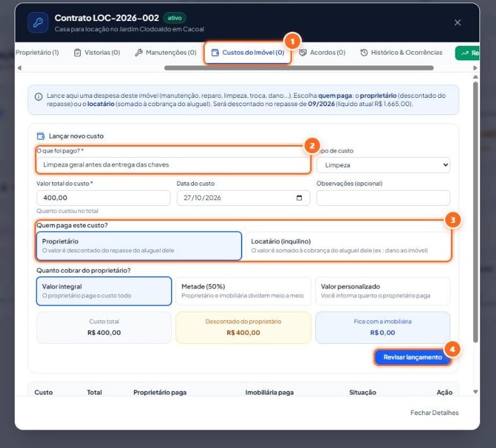Click the Data do custo date field

243,198
